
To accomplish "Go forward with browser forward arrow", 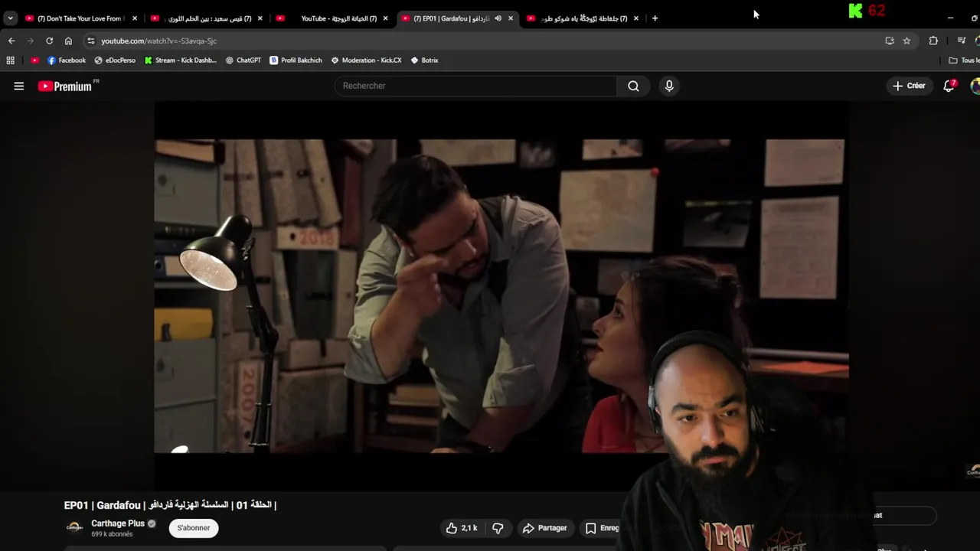I will (30, 41).
